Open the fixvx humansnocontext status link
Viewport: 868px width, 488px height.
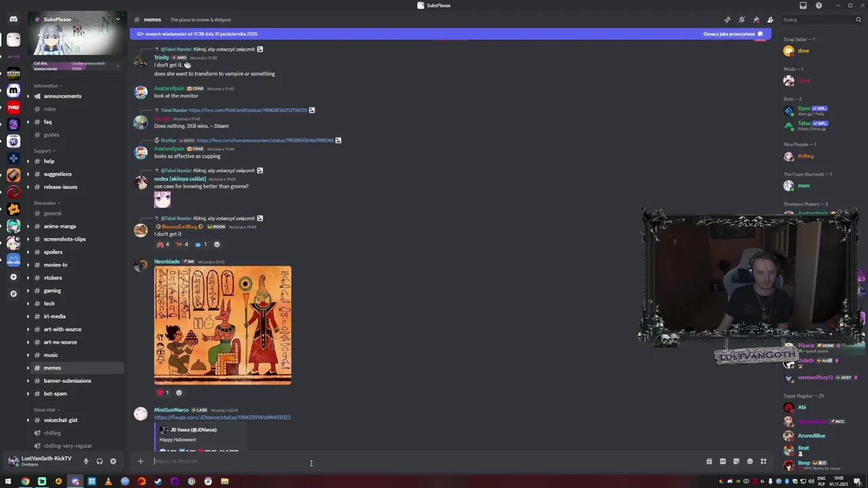pos(265,140)
